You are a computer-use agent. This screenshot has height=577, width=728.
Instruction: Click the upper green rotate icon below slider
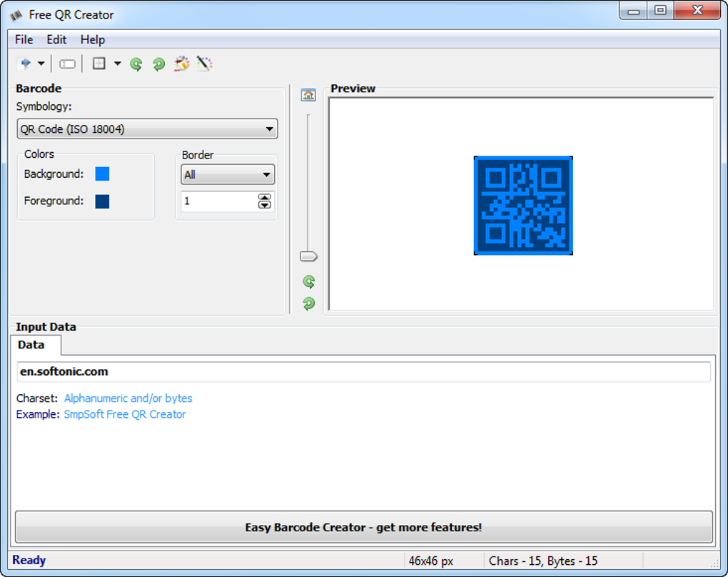pos(309,281)
